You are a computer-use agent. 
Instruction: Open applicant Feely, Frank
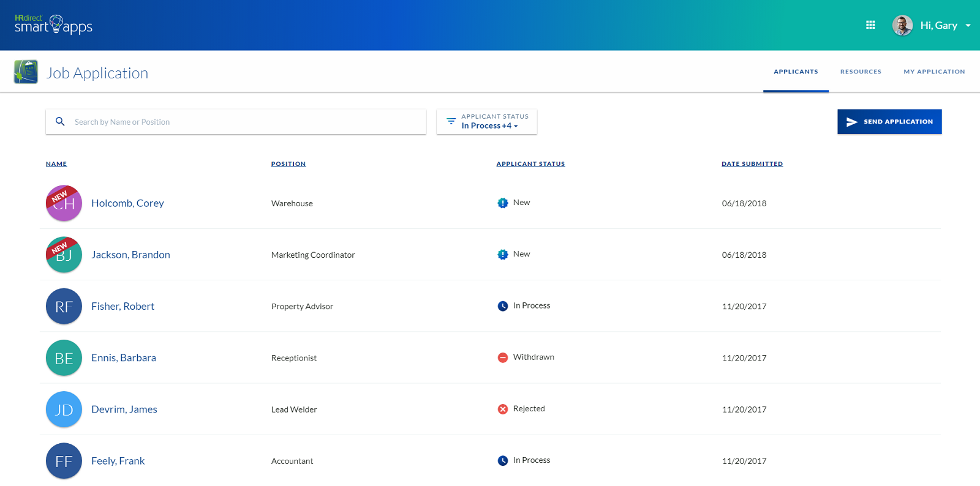(118, 461)
